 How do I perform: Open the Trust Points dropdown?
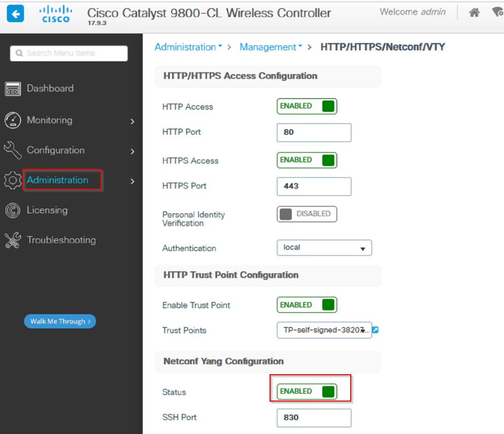click(x=324, y=330)
